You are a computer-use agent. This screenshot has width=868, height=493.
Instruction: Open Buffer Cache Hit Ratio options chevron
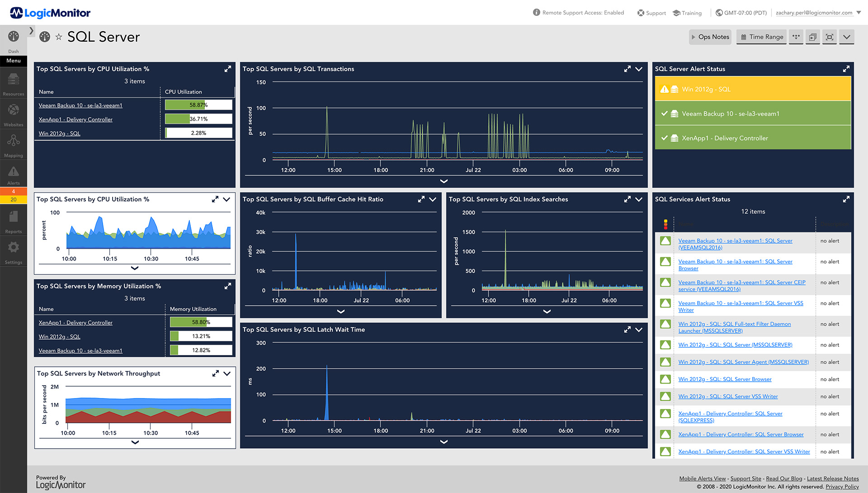pos(433,199)
